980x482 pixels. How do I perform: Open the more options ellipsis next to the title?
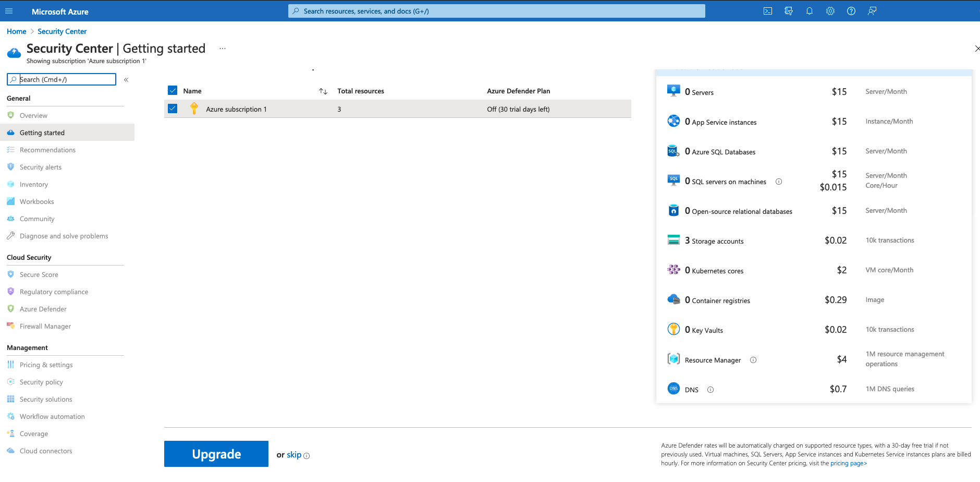[x=223, y=49]
